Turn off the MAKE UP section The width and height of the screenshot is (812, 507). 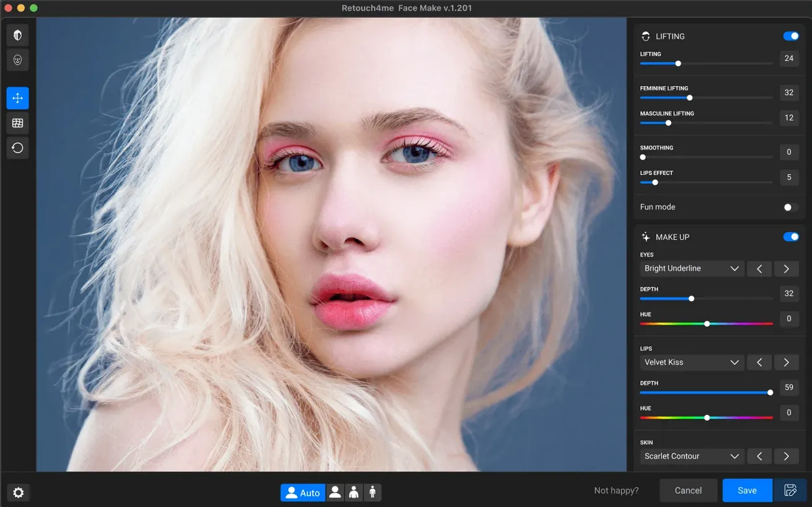coord(790,236)
